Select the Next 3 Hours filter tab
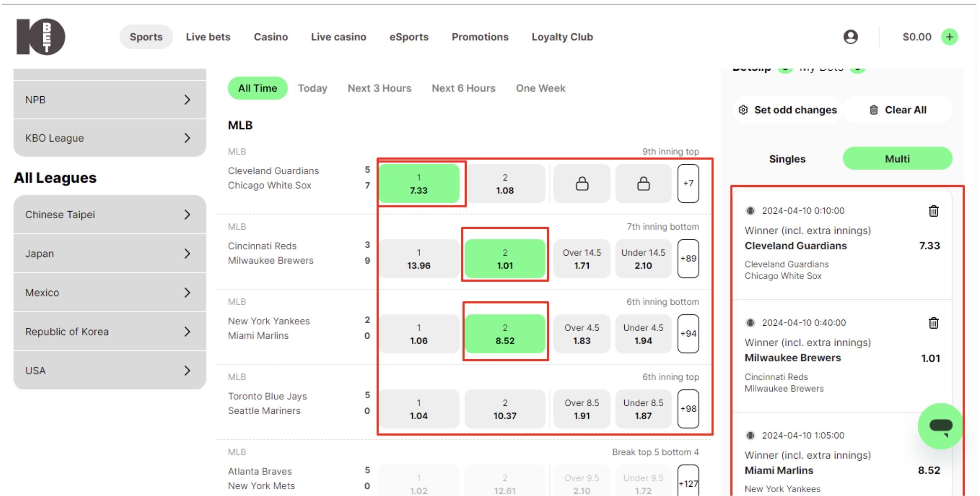The image size is (980, 496). click(379, 88)
